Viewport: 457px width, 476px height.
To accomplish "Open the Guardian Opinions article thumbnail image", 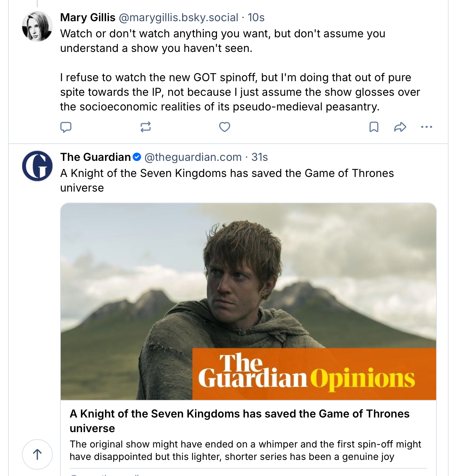I will (x=248, y=301).
